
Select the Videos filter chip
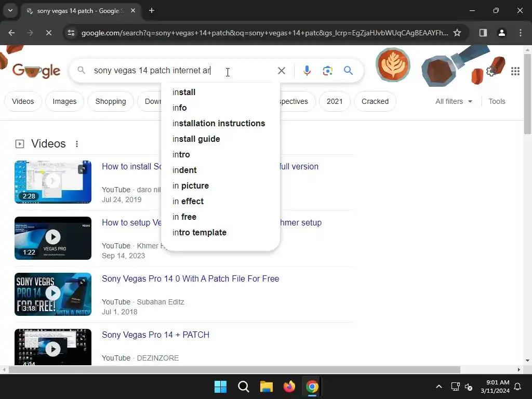(23, 101)
